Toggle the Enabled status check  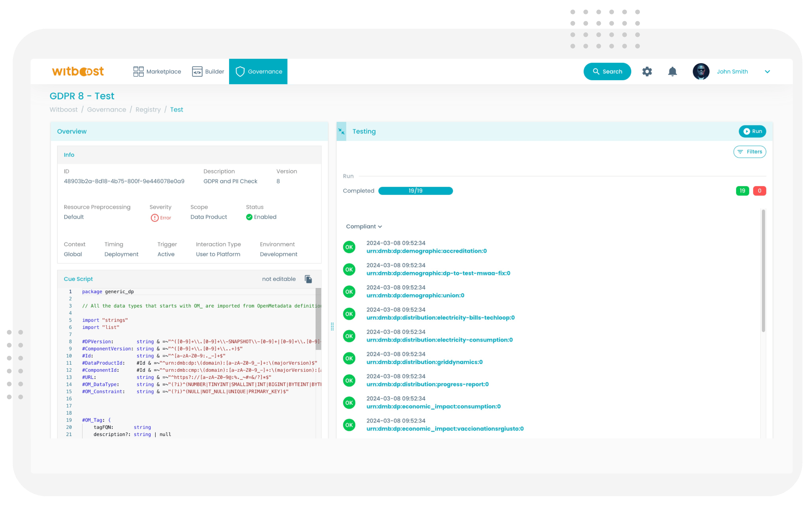point(249,217)
